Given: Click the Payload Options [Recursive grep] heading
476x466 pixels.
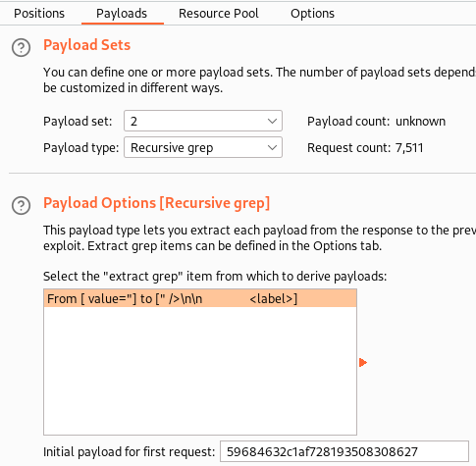Looking at the screenshot, I should 156,203.
